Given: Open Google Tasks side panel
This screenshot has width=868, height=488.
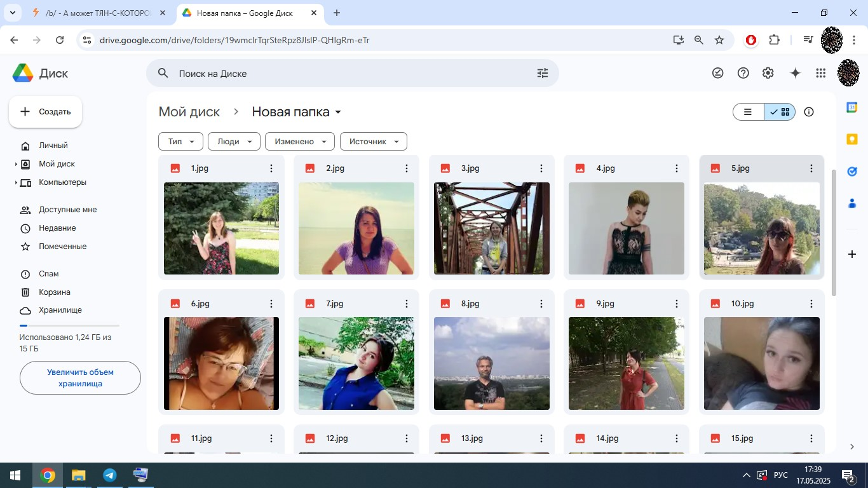Looking at the screenshot, I should click(852, 171).
